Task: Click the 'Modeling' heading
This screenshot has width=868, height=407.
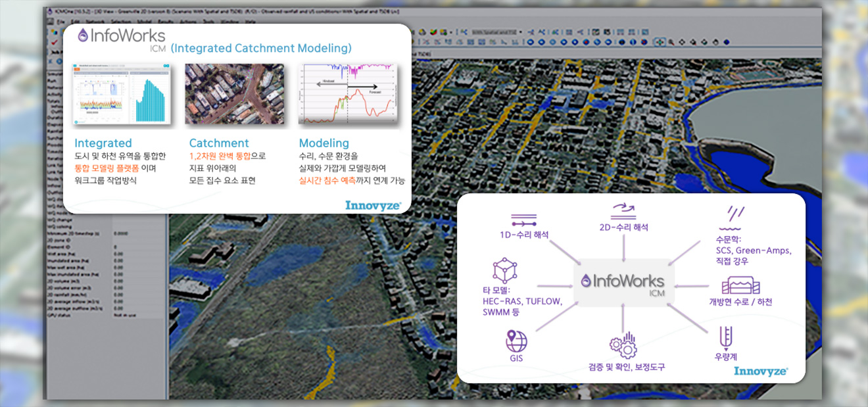Action: pos(324,143)
